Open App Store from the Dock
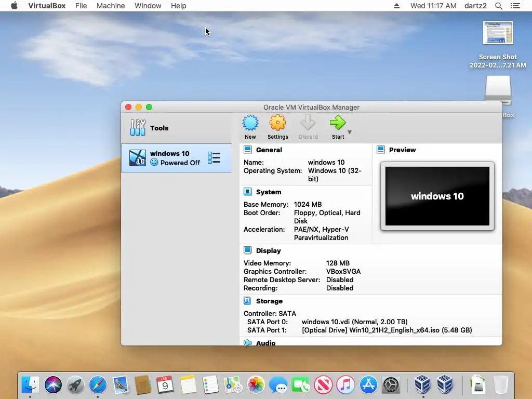 368,385
